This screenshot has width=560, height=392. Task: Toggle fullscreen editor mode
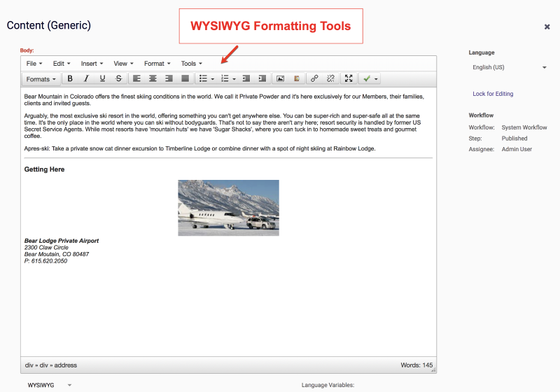(x=349, y=78)
